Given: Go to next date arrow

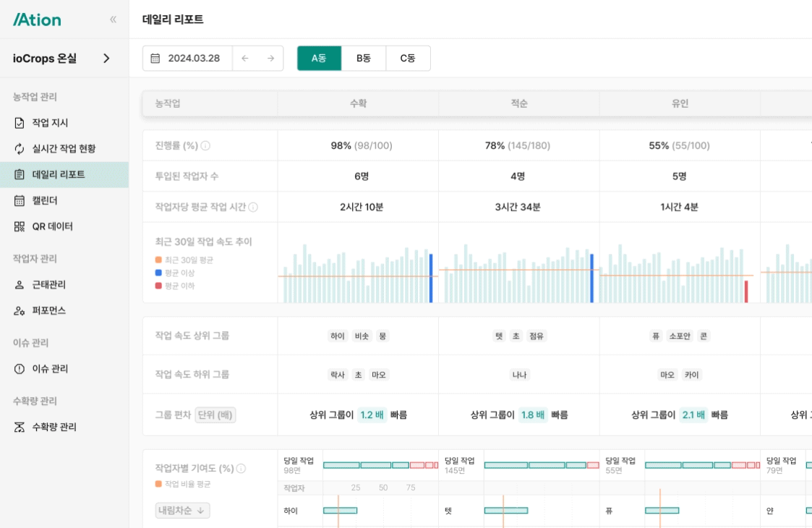Looking at the screenshot, I should click(271, 58).
